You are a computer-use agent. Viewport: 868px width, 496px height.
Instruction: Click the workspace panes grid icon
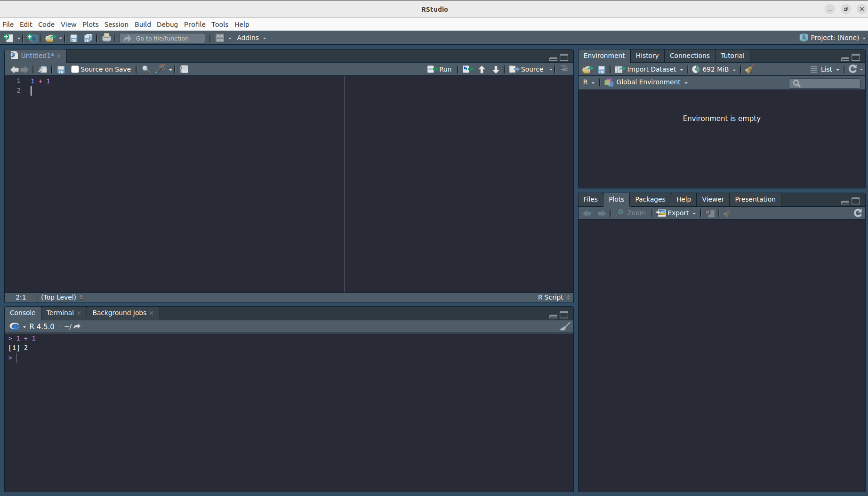click(x=220, y=38)
